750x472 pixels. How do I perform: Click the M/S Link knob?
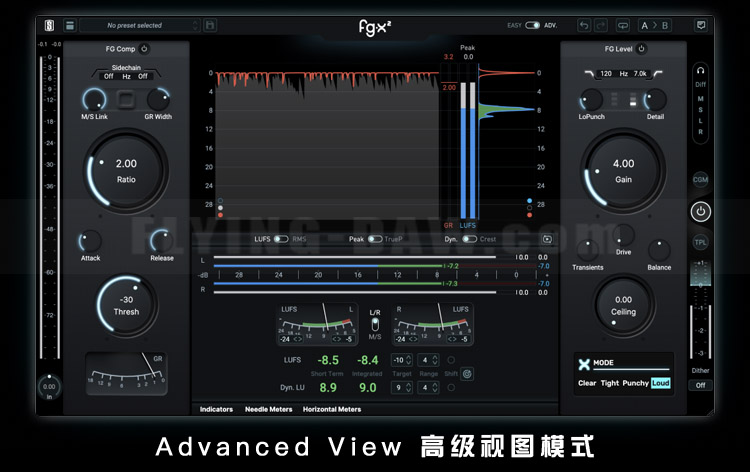95,99
